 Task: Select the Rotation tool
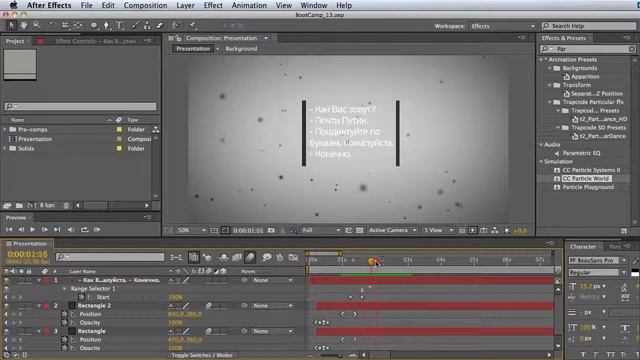(x=52, y=25)
